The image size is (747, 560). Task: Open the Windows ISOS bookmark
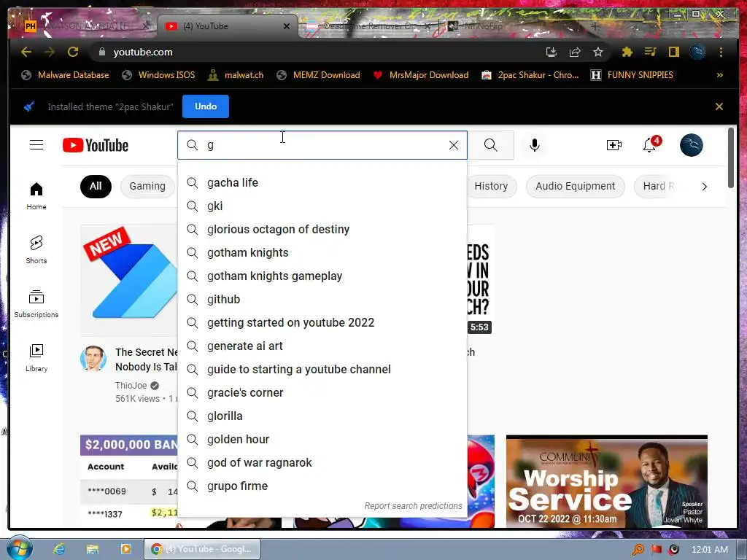click(158, 75)
